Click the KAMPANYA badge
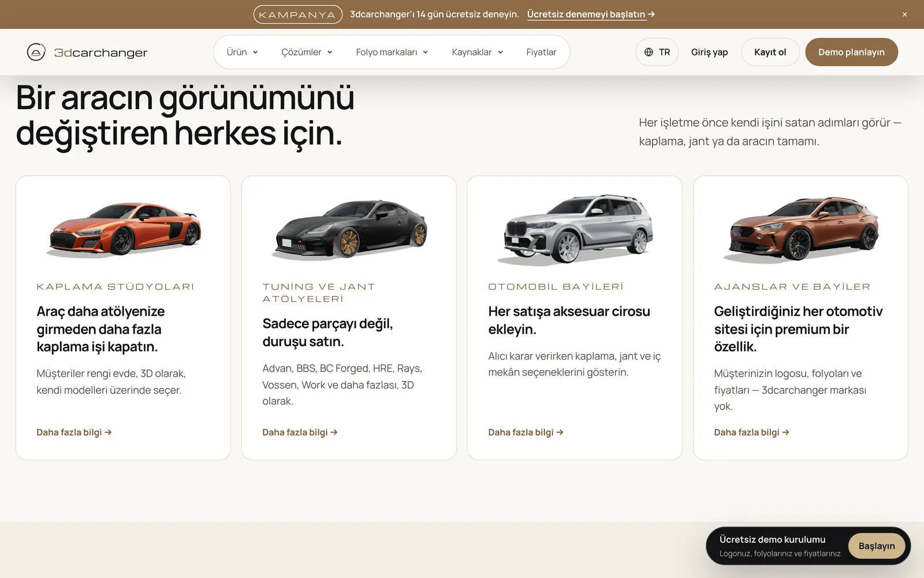 [x=297, y=14]
